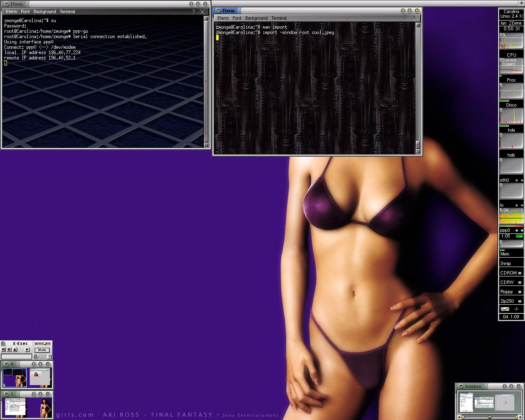Click the Iconbox scroll left arrow
This screenshot has width=525, height=420.
click(460, 417)
